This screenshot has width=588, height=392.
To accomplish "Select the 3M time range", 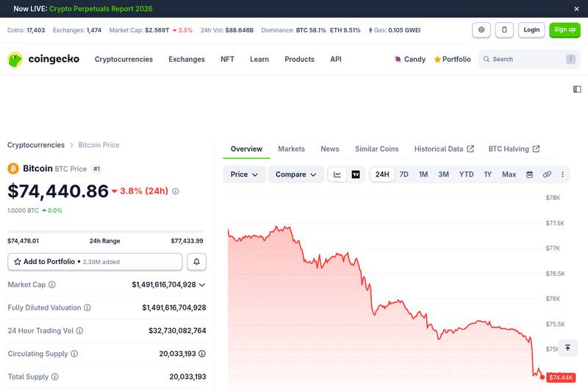I will tap(444, 174).
